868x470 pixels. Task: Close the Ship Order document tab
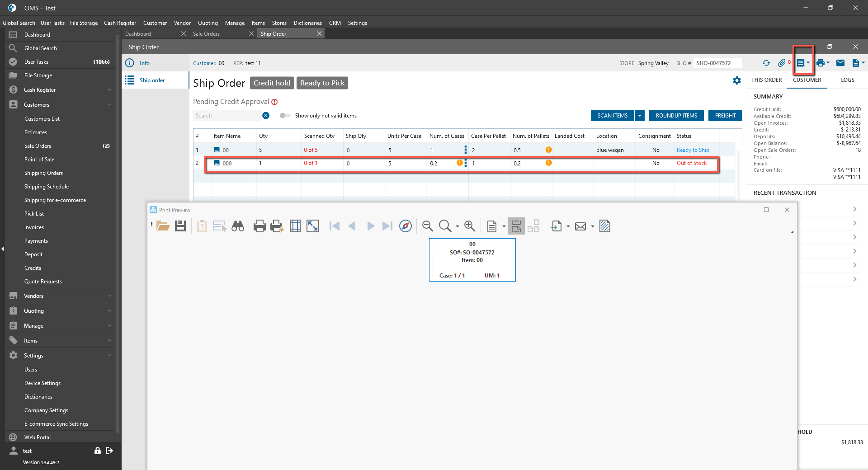pyautogui.click(x=319, y=34)
